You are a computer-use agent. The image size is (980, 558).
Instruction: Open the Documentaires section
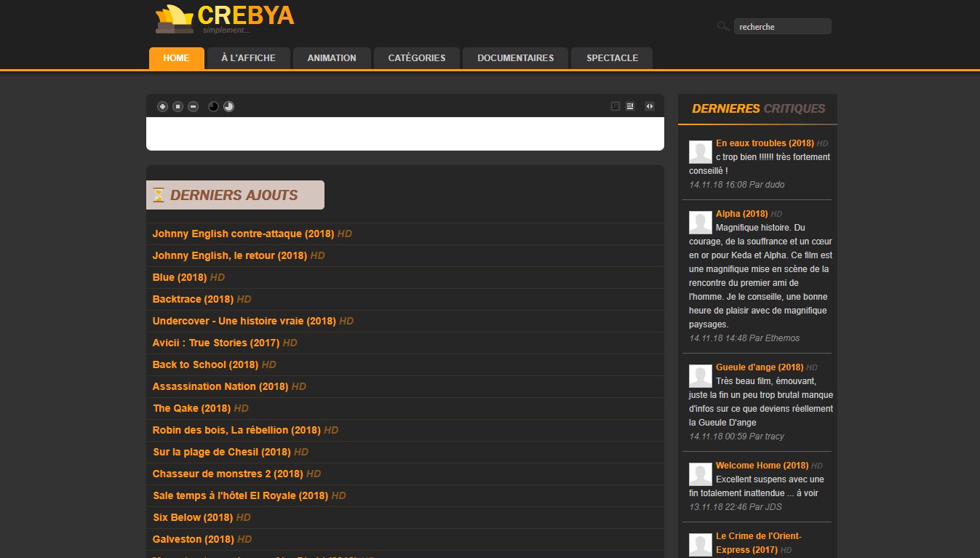515,57
